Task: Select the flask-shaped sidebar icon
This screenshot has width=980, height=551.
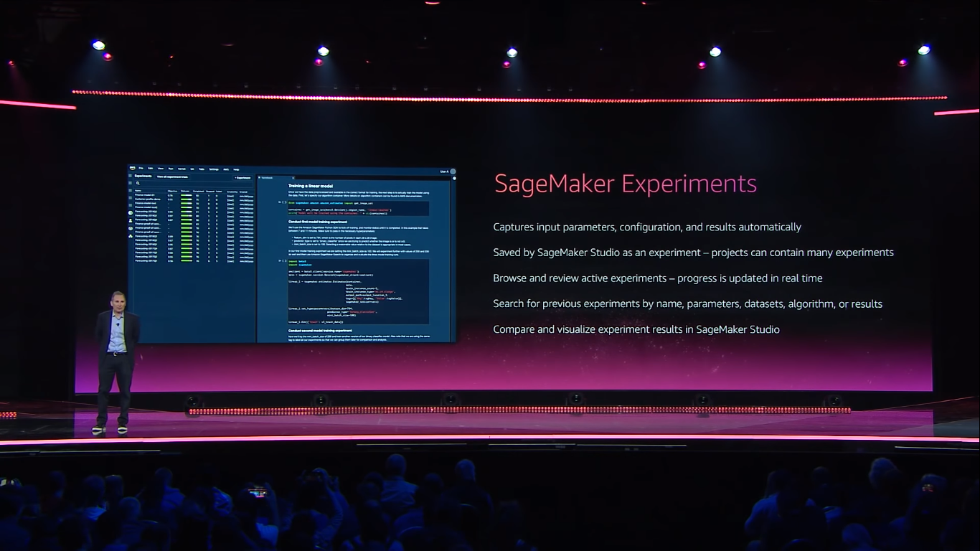Action: click(x=131, y=221)
